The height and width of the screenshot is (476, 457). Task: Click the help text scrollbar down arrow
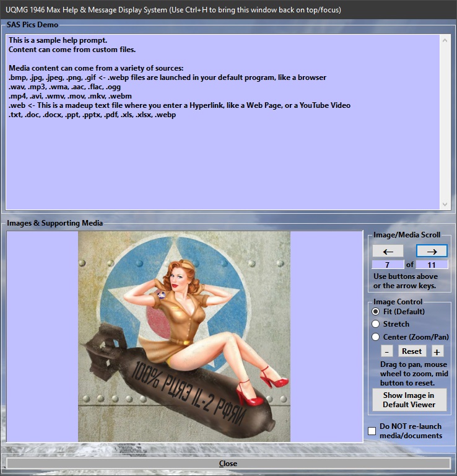pyautogui.click(x=445, y=205)
